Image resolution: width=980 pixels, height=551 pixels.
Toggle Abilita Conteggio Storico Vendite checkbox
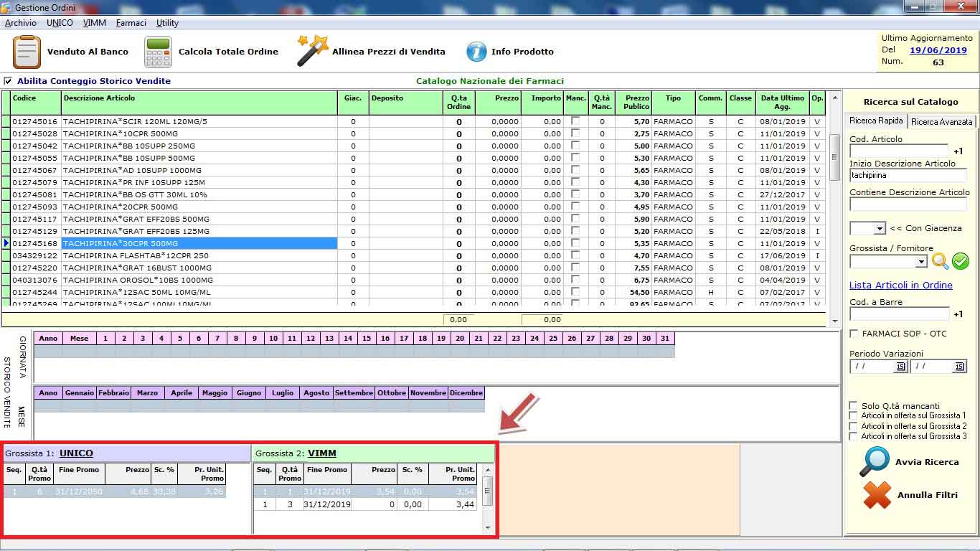pos(9,81)
